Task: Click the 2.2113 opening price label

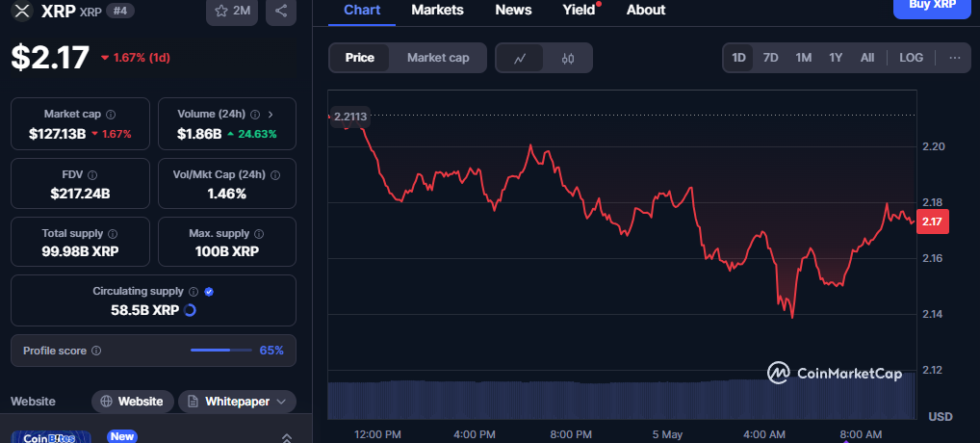Action: (x=350, y=117)
